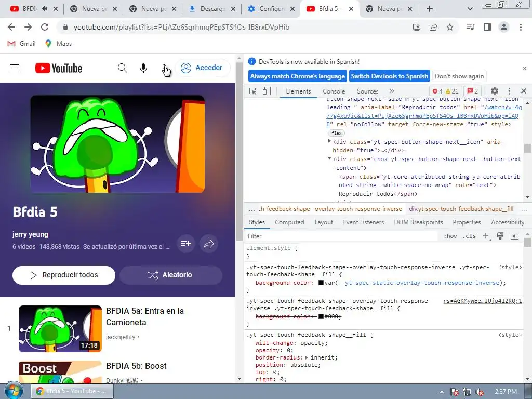Open the Event Listeners tab

coord(363,222)
